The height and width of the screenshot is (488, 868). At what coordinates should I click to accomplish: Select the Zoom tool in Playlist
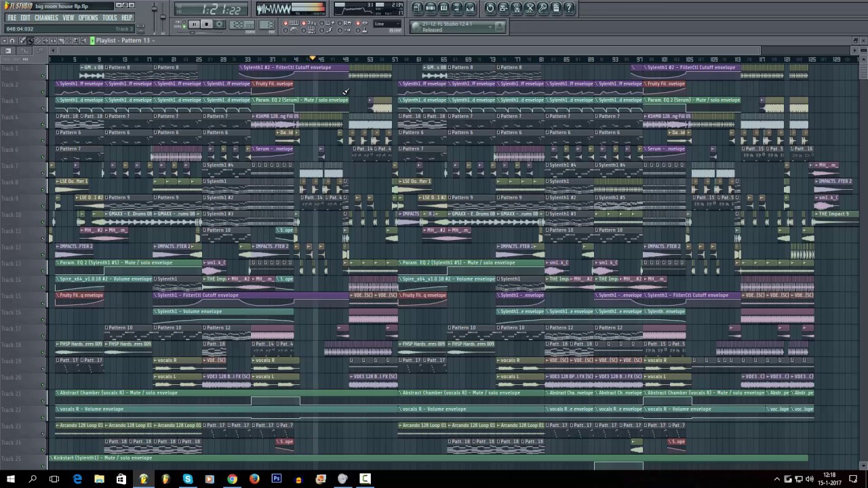[x=76, y=41]
